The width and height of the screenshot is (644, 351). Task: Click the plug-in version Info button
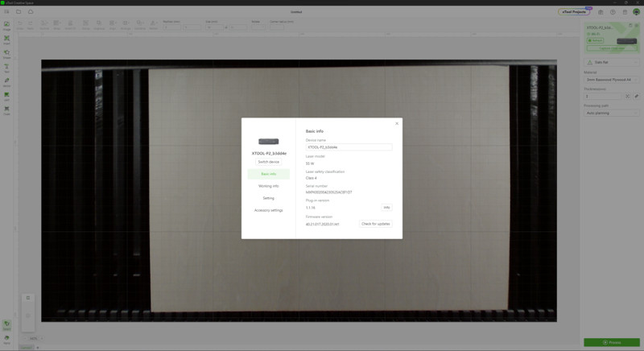pos(386,208)
